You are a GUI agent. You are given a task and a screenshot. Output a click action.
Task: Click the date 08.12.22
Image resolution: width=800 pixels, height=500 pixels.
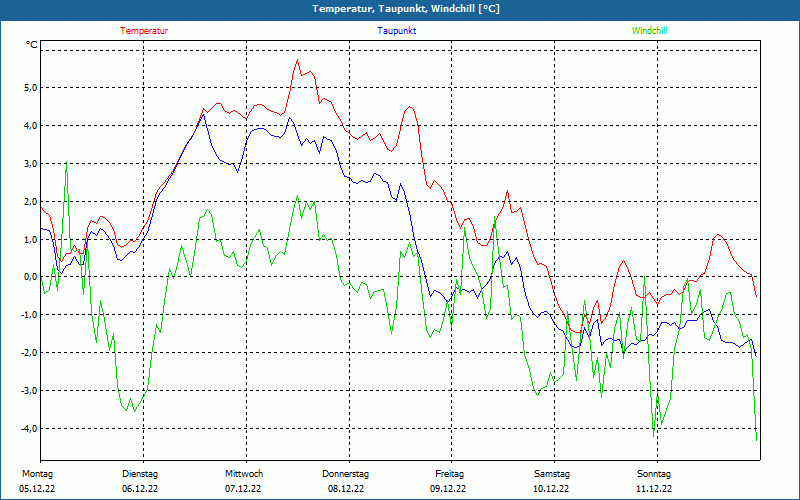[x=346, y=489]
